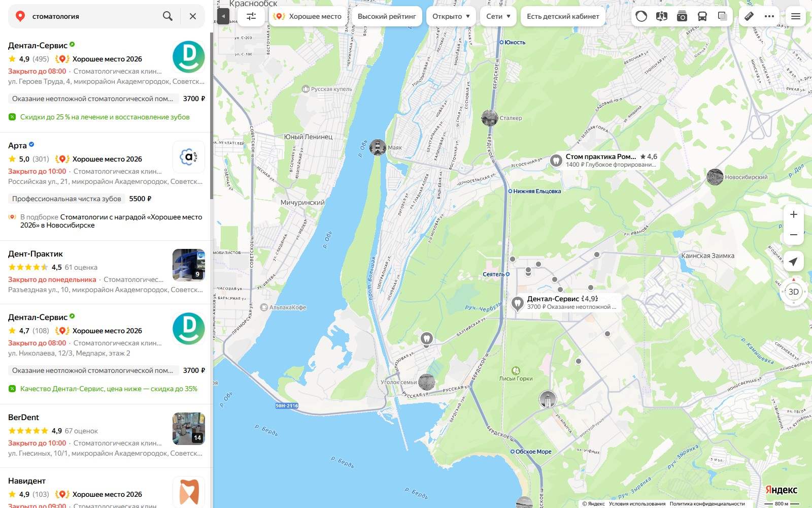
Task: Open the hamburger main menu
Action: [x=796, y=16]
